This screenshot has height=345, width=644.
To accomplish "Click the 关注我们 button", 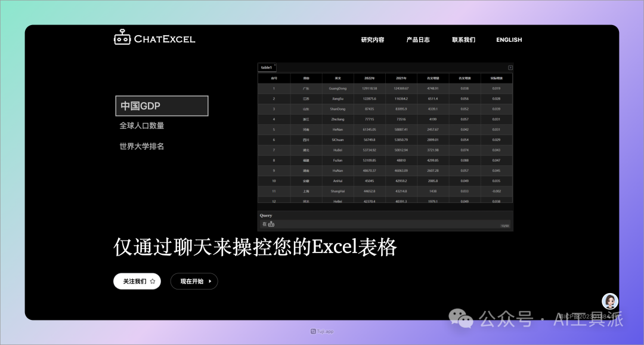I will [137, 281].
